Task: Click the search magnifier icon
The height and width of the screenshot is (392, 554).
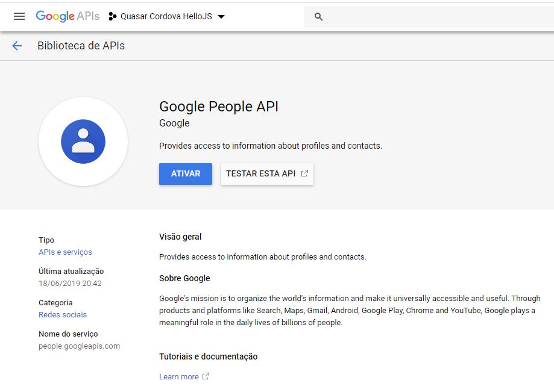Action: (x=319, y=17)
